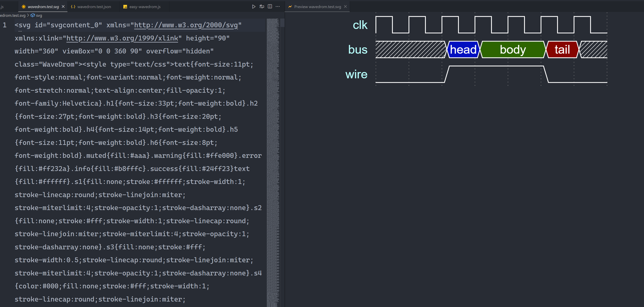Image resolution: width=644 pixels, height=307 pixels.
Task: Close the Preview wavedrom.test.svg tab
Action: 345,6
